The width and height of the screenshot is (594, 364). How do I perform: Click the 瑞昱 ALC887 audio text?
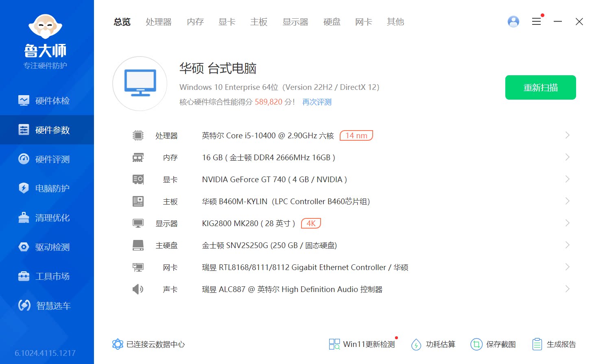tap(293, 289)
